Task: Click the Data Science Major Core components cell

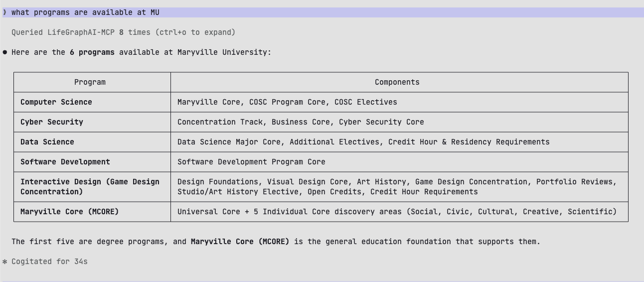Action: click(x=363, y=142)
